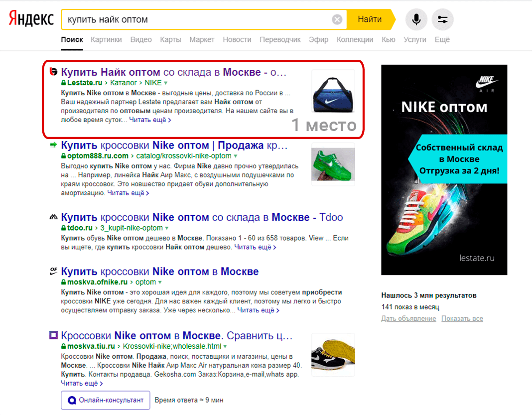Image resolution: width=532 pixels, height=415 pixels.
Task: Click the 3_kupit-nike-optom path link
Action: pos(132,228)
